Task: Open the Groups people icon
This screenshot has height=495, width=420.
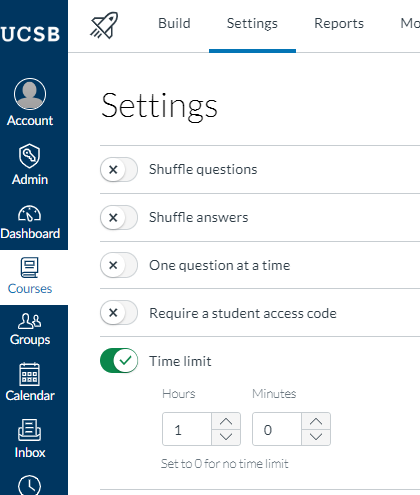Action: [x=30, y=321]
